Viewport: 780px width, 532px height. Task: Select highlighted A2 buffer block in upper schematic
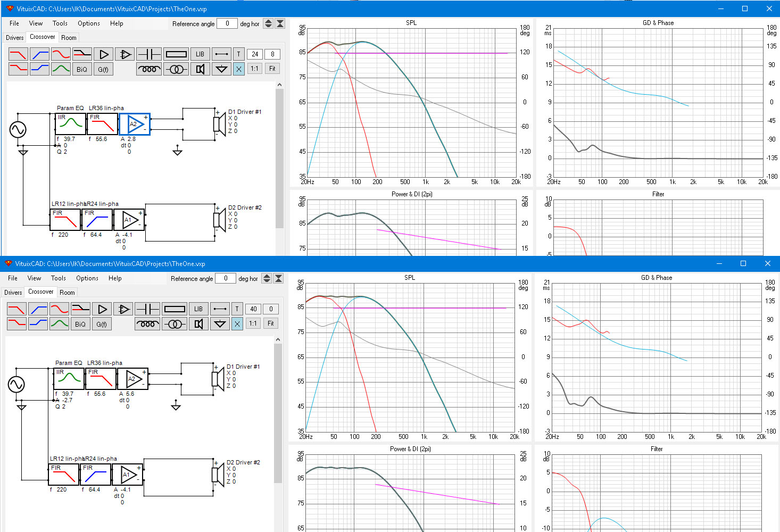pyautogui.click(x=135, y=124)
